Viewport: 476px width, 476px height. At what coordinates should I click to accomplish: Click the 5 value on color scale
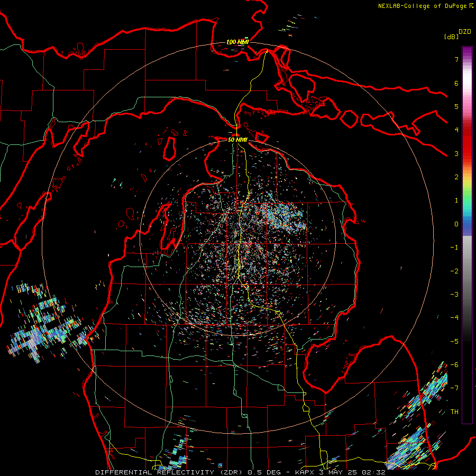click(x=456, y=106)
